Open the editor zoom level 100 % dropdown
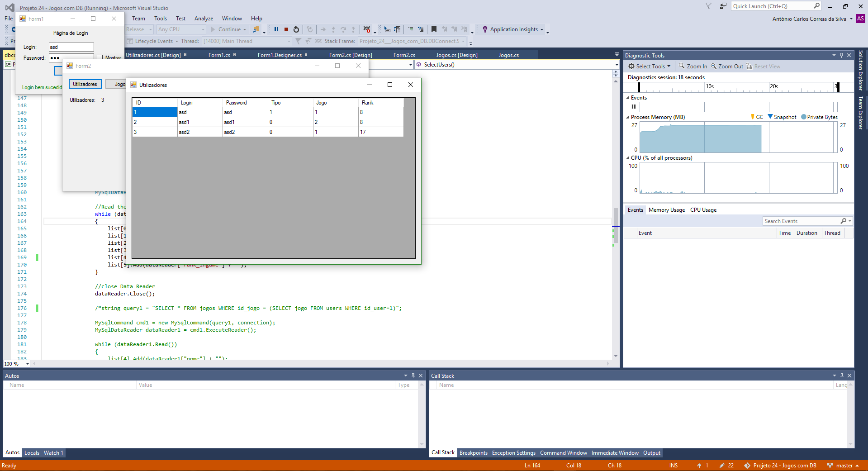The image size is (868, 471). click(28, 364)
